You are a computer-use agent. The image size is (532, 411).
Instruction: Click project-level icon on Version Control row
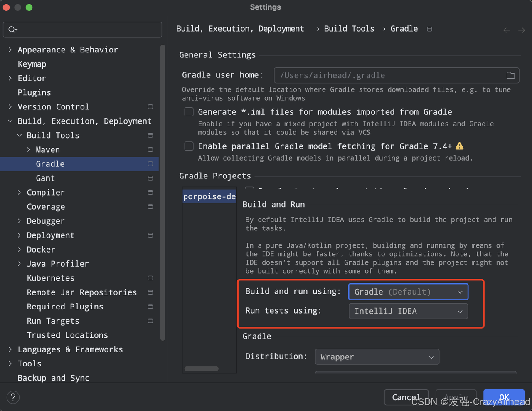click(150, 107)
